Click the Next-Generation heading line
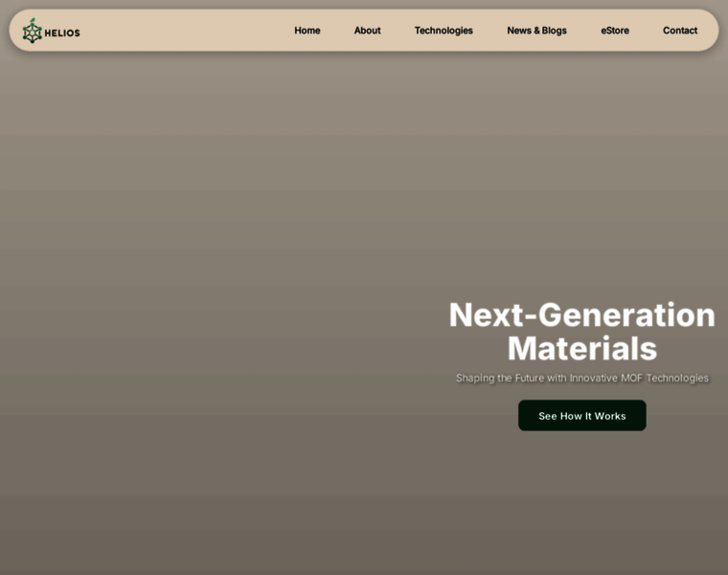This screenshot has height=575, width=728. (x=581, y=314)
